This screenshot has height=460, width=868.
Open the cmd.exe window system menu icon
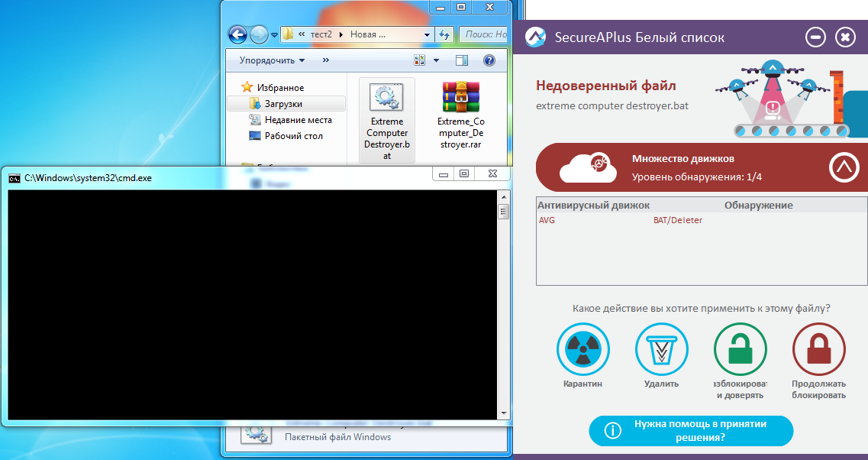coord(15,179)
